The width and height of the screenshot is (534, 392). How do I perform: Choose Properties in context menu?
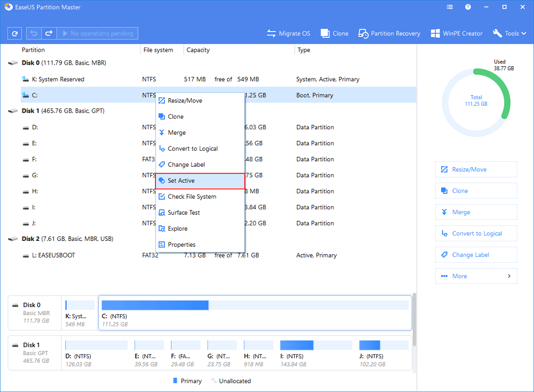[200, 245]
